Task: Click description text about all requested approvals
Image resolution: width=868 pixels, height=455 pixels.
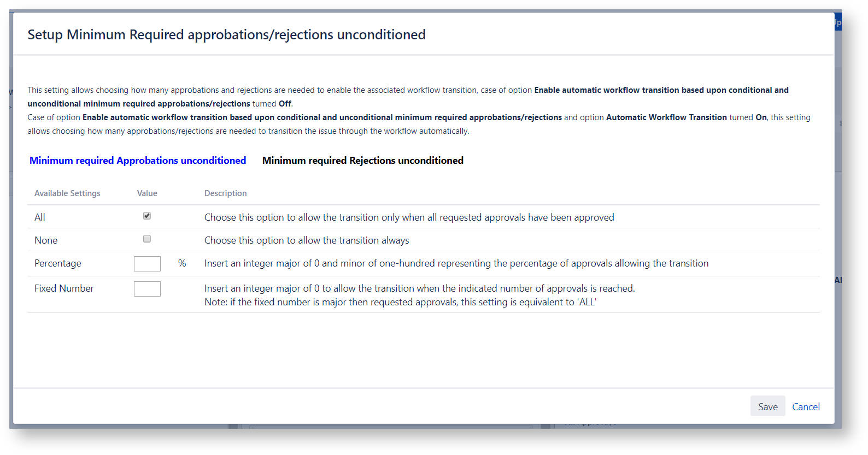Action: 409,217
